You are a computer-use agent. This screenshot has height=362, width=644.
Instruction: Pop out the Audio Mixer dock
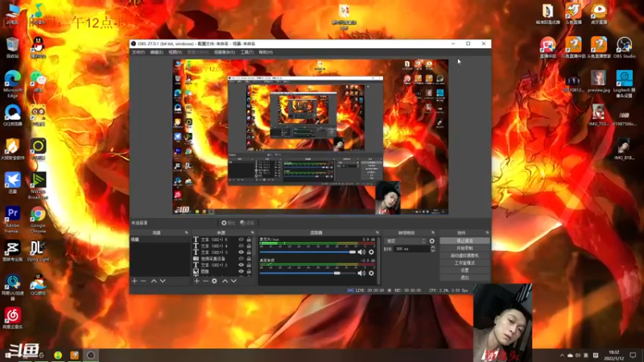pyautogui.click(x=377, y=232)
